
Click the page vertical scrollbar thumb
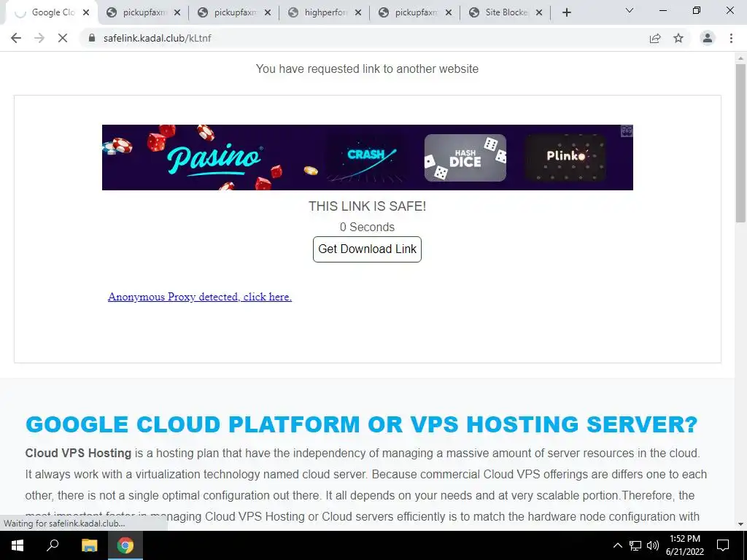740,143
